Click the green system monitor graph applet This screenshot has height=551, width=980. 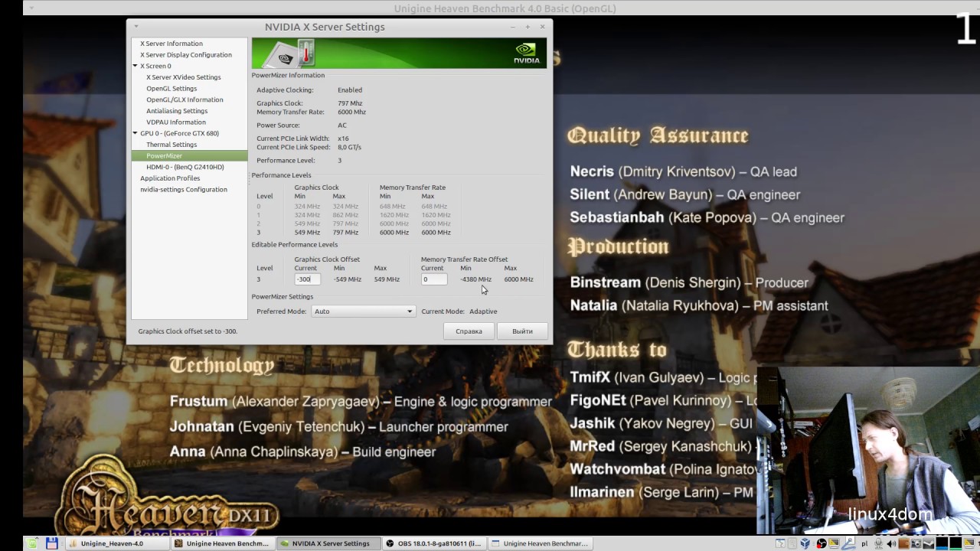[955, 543]
